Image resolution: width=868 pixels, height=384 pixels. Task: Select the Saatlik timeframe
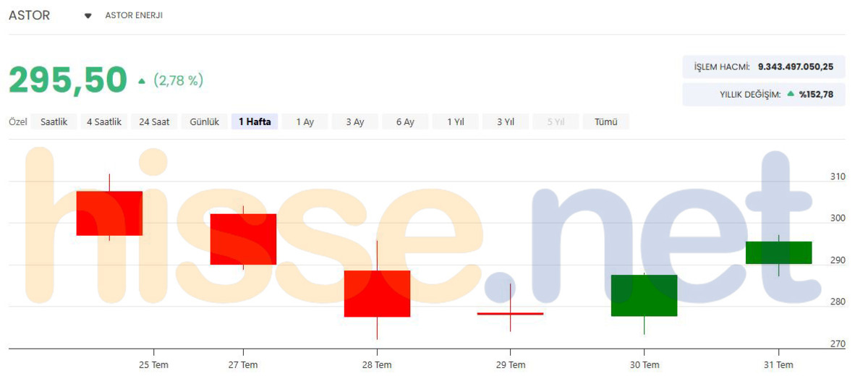click(x=54, y=121)
